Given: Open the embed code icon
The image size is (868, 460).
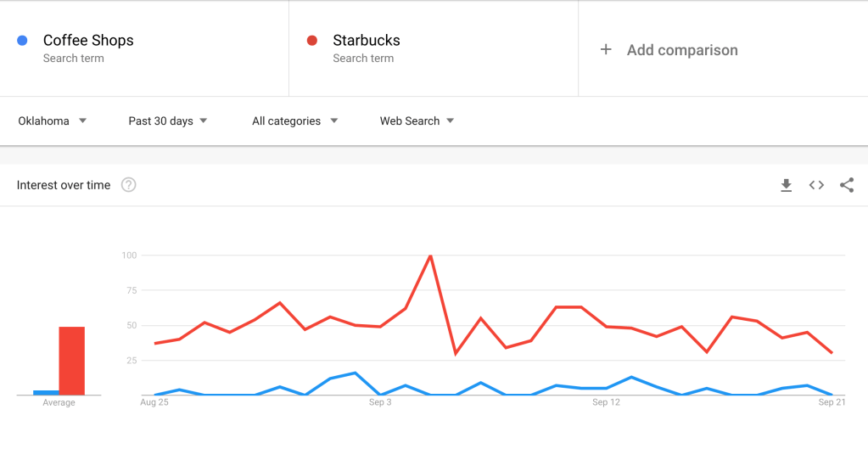Looking at the screenshot, I should [816, 185].
